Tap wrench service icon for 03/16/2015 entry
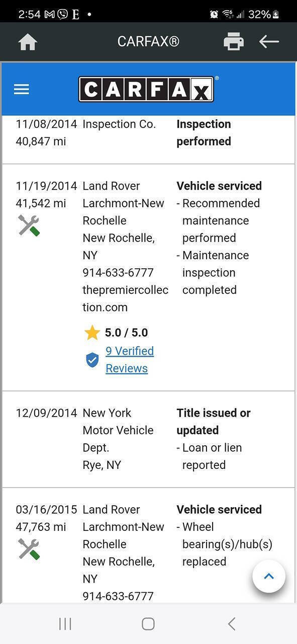This screenshot has height=644, width=297. (29, 549)
